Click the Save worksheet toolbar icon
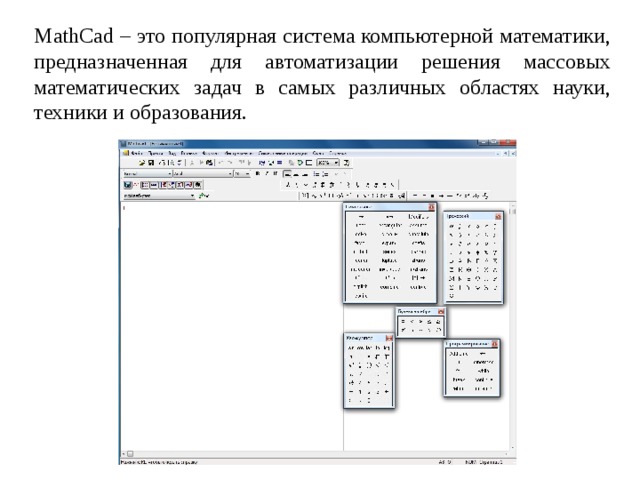 [151, 163]
